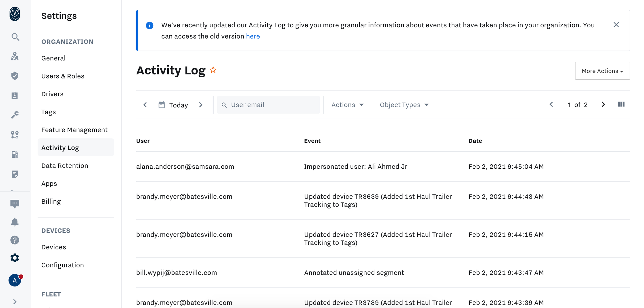Open Devices settings

coord(54,247)
